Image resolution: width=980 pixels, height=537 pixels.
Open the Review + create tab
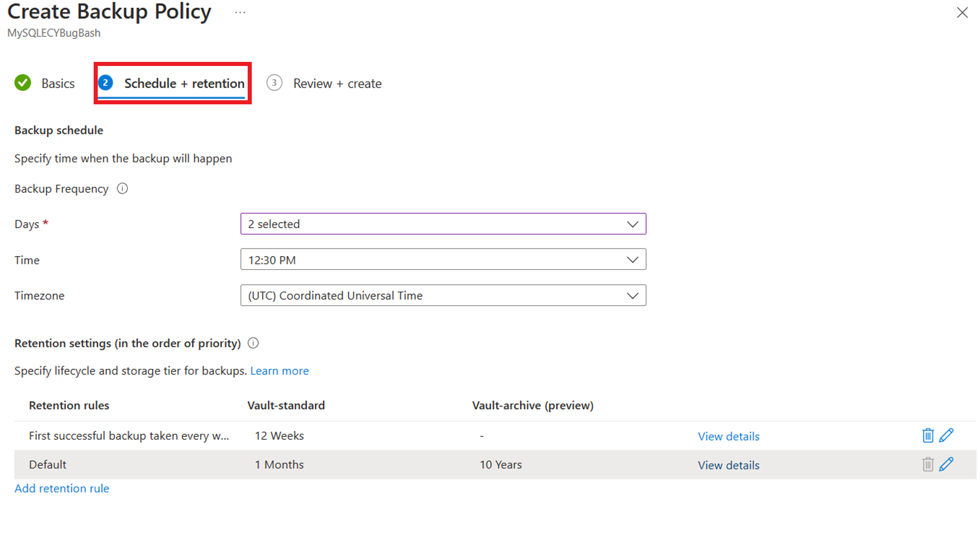[337, 83]
